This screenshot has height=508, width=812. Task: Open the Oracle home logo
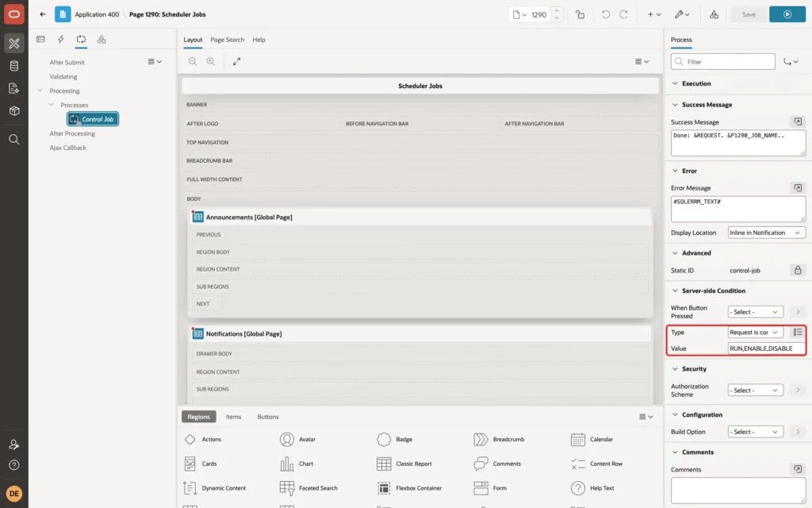click(14, 14)
